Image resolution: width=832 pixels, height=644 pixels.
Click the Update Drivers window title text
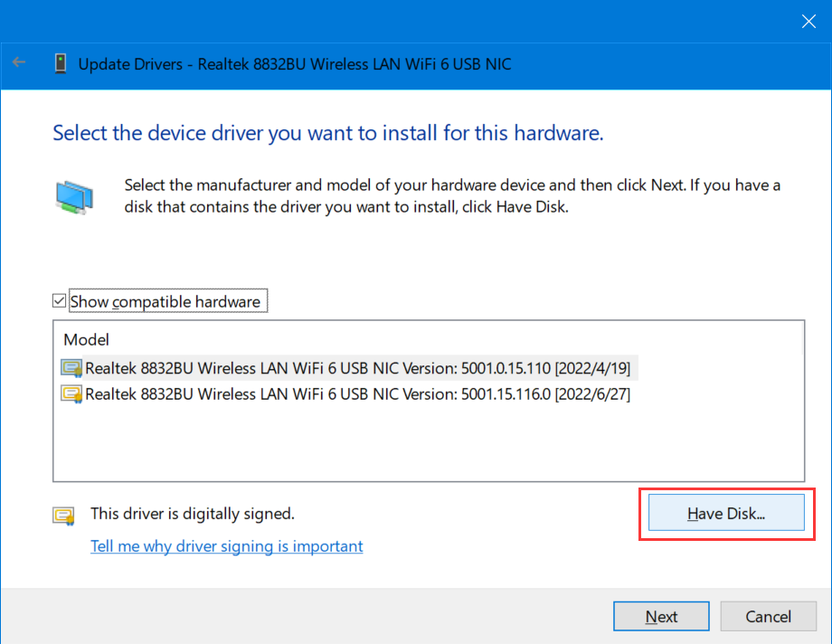point(295,64)
